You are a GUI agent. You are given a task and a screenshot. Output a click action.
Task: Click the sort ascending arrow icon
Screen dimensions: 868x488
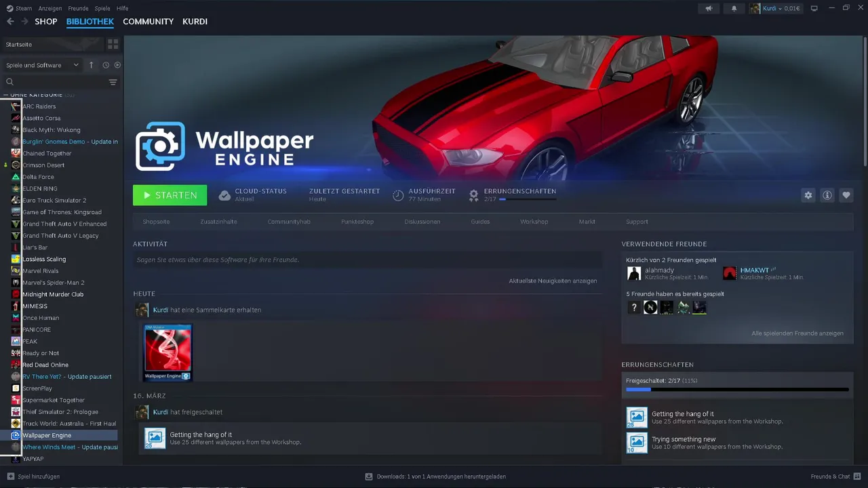coord(91,65)
